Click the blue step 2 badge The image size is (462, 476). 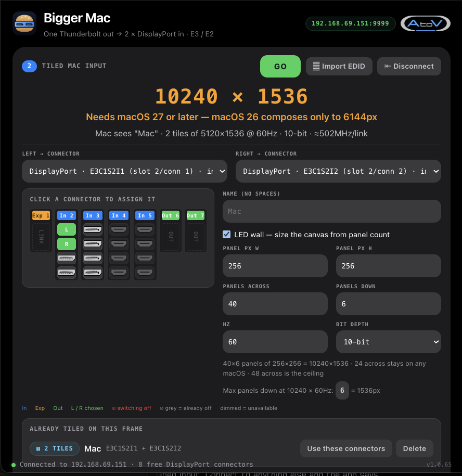[30, 66]
